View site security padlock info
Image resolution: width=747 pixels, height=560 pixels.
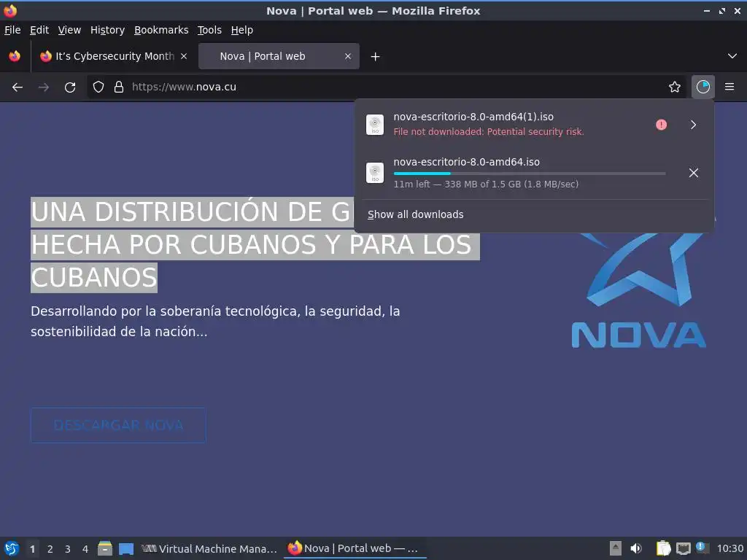tap(119, 87)
